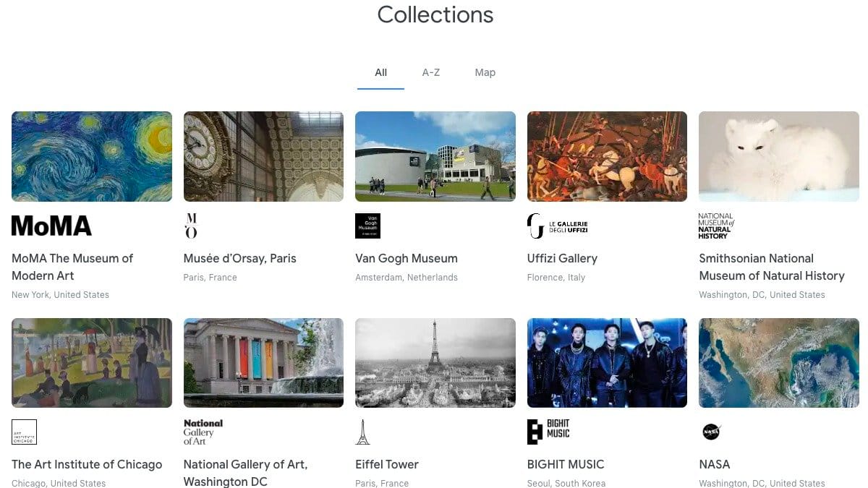Open the Van Gogh Museum building photo

435,156
